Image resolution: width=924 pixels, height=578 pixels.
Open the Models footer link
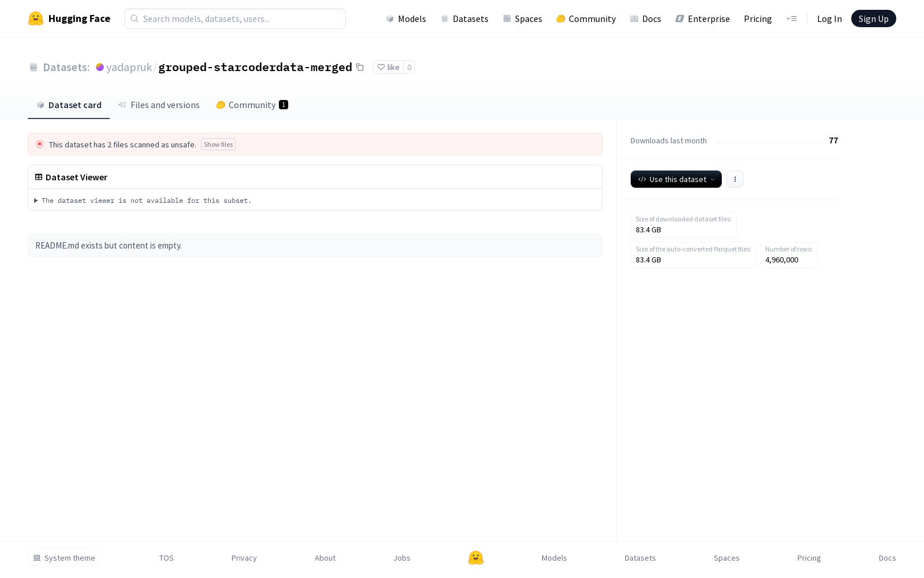click(554, 558)
